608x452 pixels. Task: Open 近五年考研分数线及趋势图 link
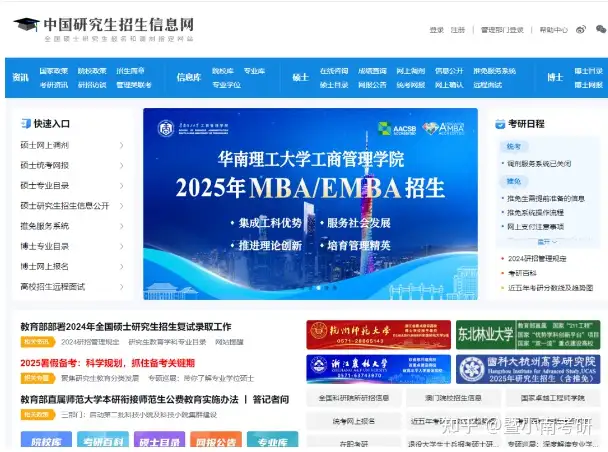pyautogui.click(x=551, y=288)
